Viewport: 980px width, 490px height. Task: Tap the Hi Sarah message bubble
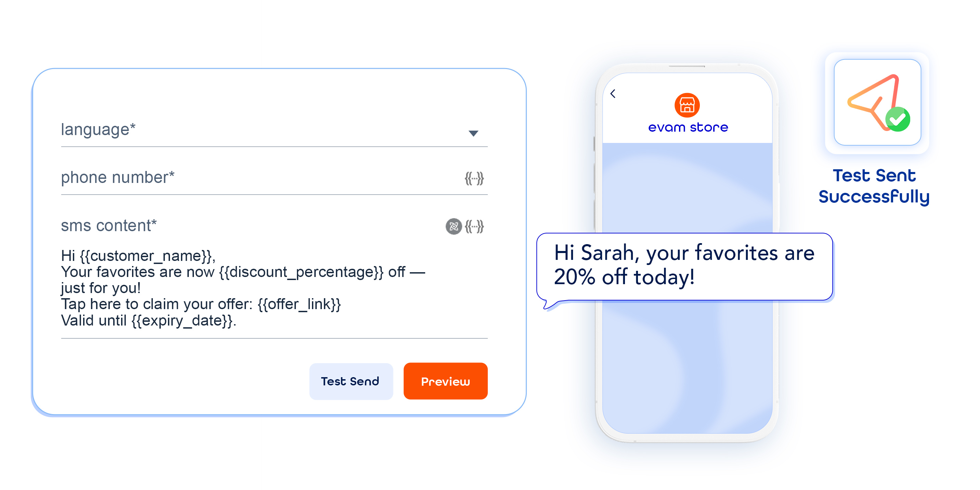(x=684, y=266)
